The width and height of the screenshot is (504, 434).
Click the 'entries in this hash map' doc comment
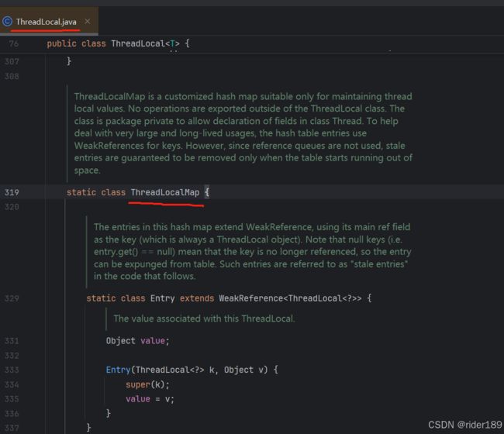coord(252,252)
